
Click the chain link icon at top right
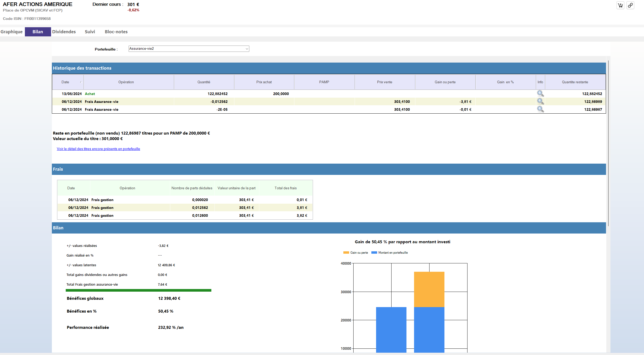pyautogui.click(x=630, y=5)
